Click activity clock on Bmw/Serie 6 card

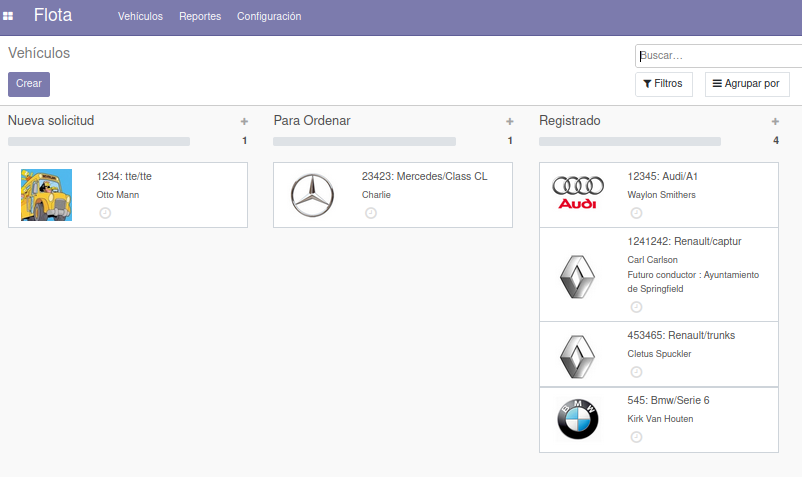(x=636, y=437)
